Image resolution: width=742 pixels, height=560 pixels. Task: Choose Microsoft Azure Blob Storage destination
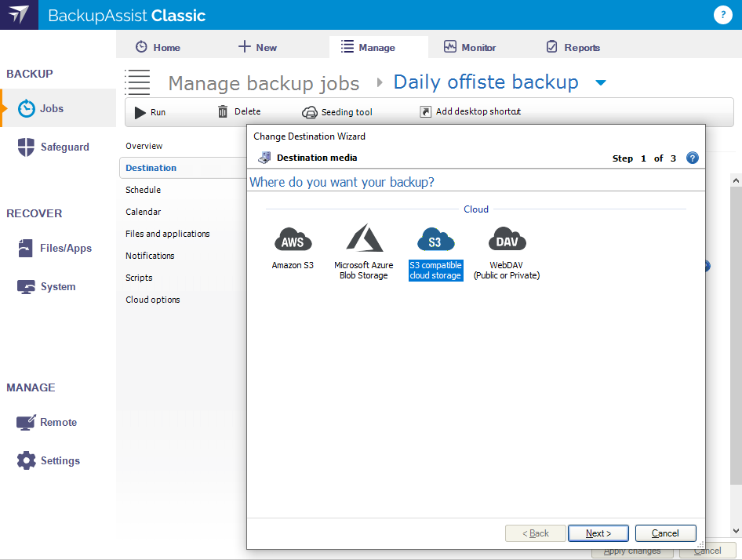(363, 252)
